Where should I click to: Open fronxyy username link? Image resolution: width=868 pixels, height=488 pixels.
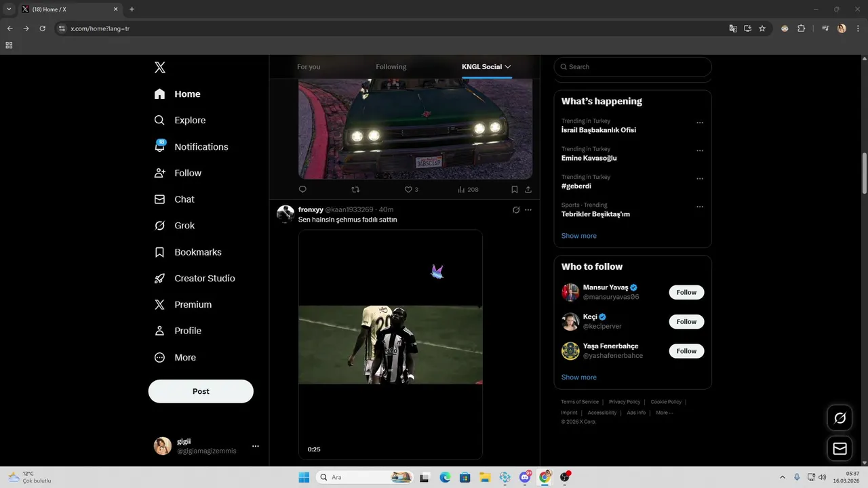tap(311, 209)
